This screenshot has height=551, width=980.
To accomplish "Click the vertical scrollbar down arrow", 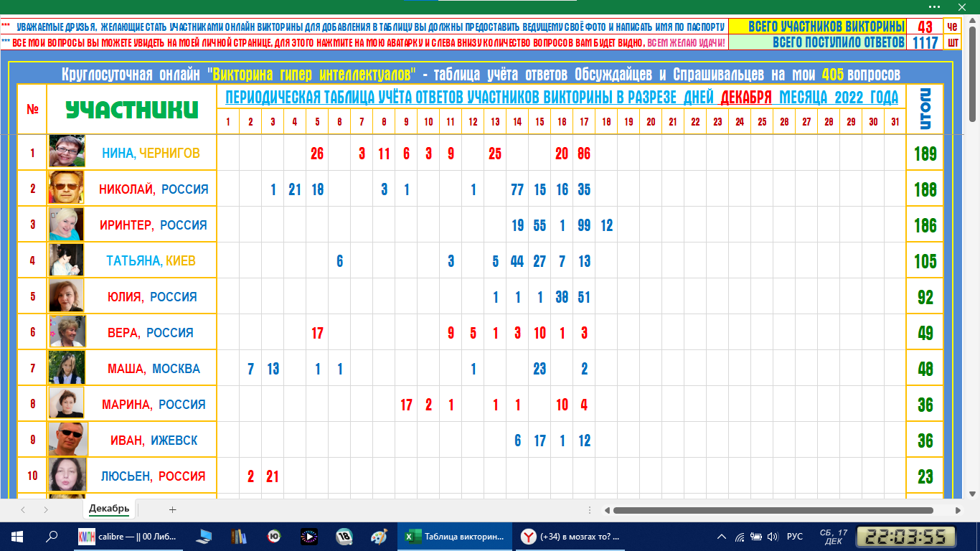I will (973, 494).
